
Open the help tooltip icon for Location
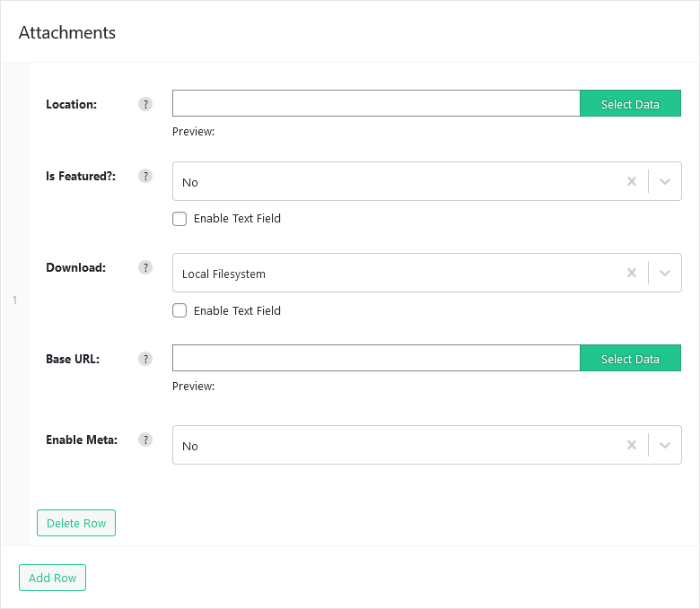pos(145,104)
